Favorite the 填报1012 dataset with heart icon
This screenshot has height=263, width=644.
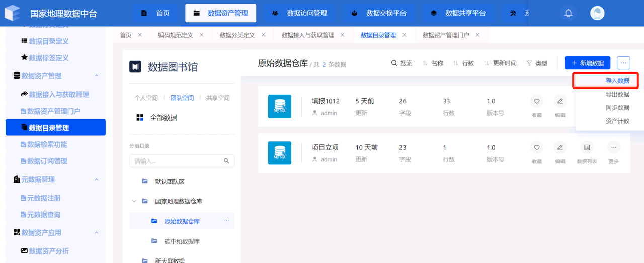tap(537, 101)
